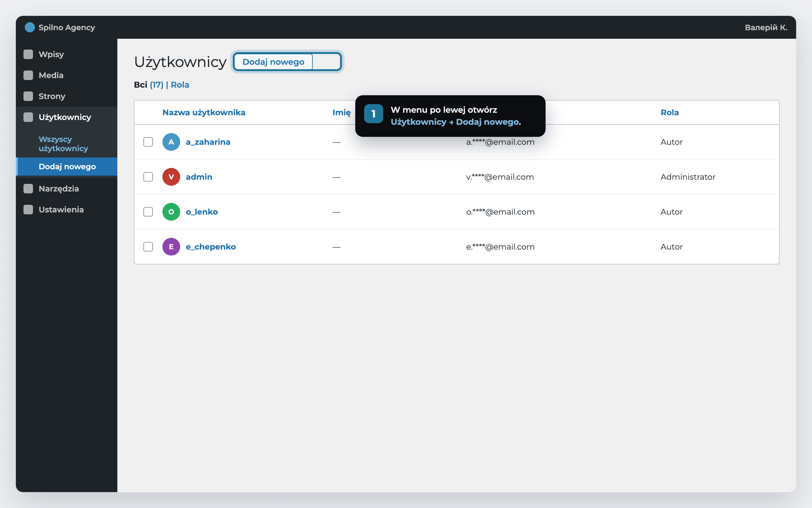The width and height of the screenshot is (812, 508).
Task: Click o_lenko's green avatar
Action: (171, 212)
